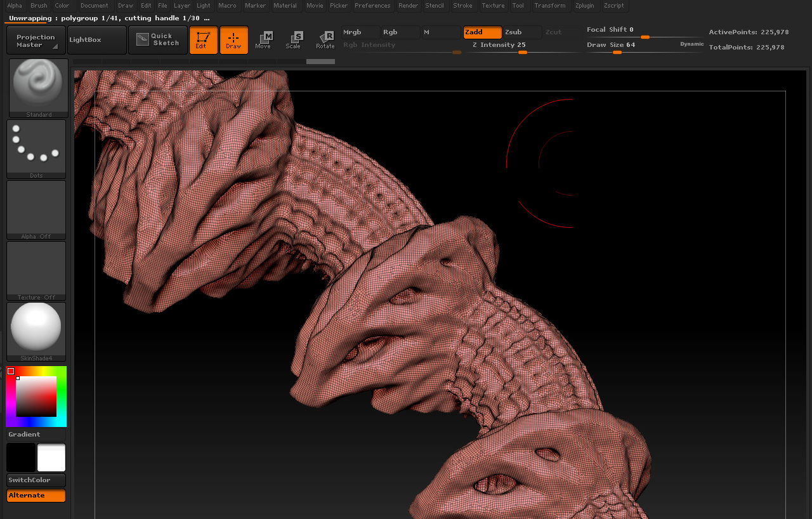Click the SwitchColor button
This screenshot has width=812, height=519.
click(36, 480)
